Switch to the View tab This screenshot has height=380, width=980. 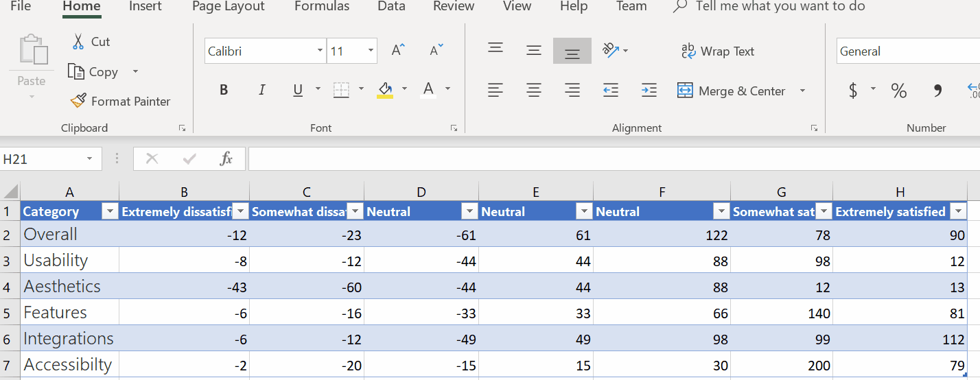[x=517, y=6]
